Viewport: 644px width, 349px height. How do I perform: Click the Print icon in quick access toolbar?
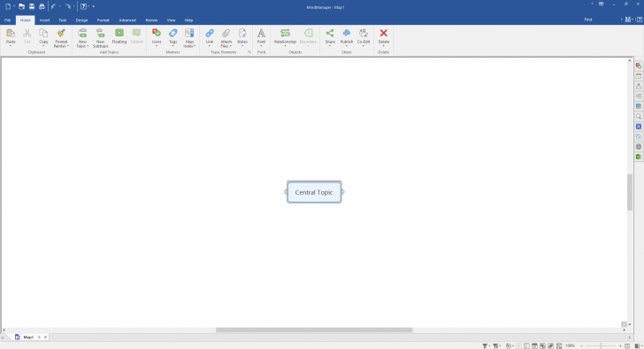click(42, 6)
